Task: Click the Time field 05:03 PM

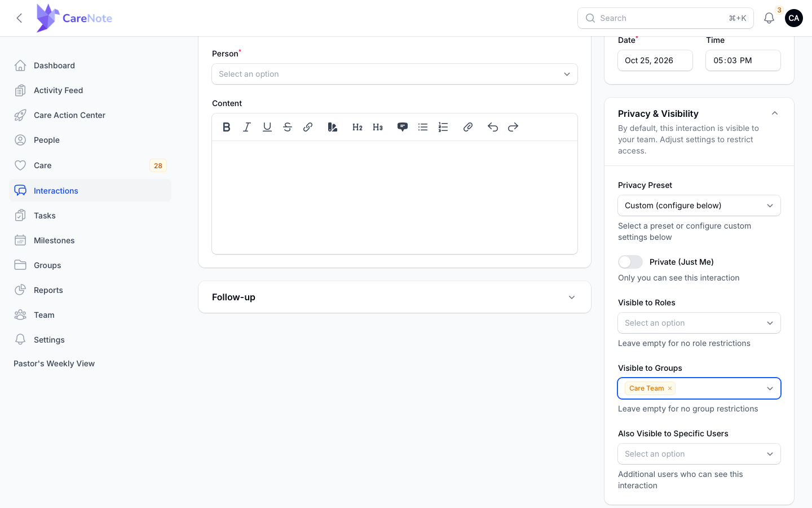Action: pyautogui.click(x=743, y=60)
